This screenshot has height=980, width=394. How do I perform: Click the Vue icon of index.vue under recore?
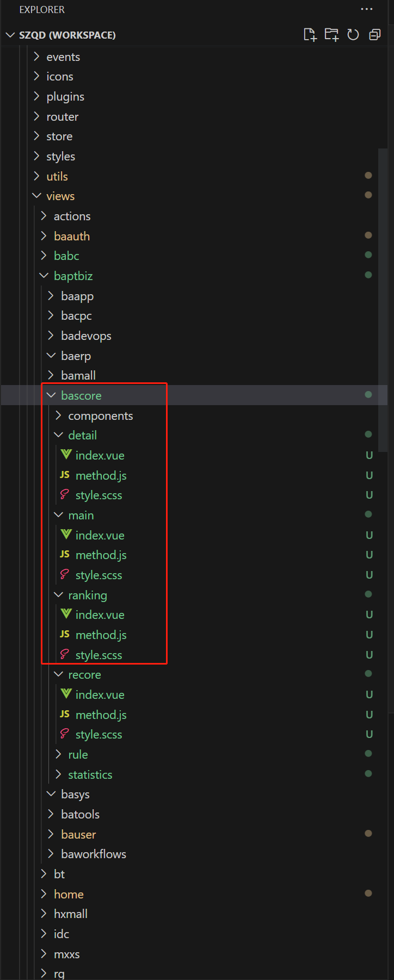click(66, 694)
